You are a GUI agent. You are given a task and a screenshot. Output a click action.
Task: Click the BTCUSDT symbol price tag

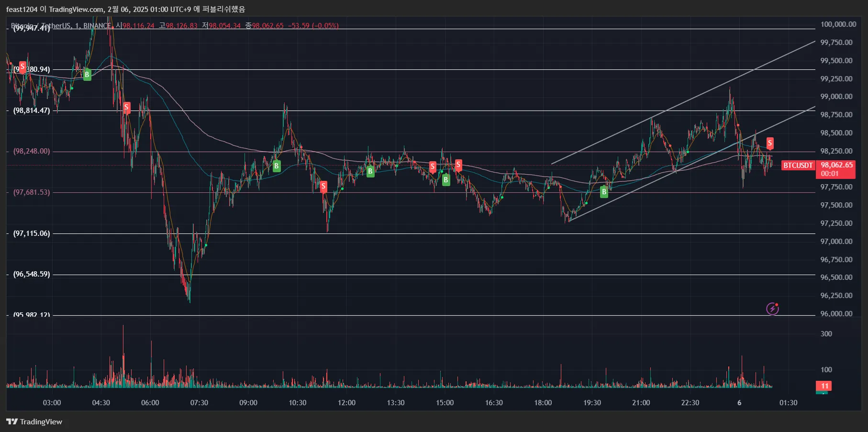[x=798, y=165]
